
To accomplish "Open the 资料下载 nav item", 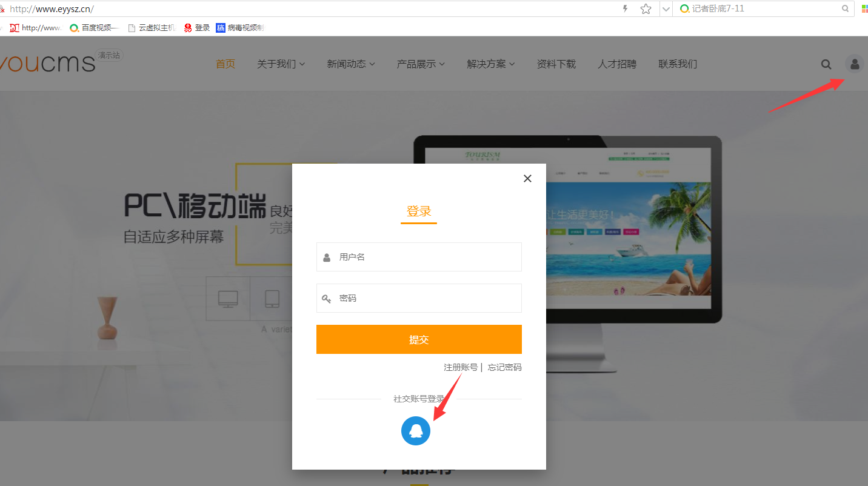I will 556,64.
